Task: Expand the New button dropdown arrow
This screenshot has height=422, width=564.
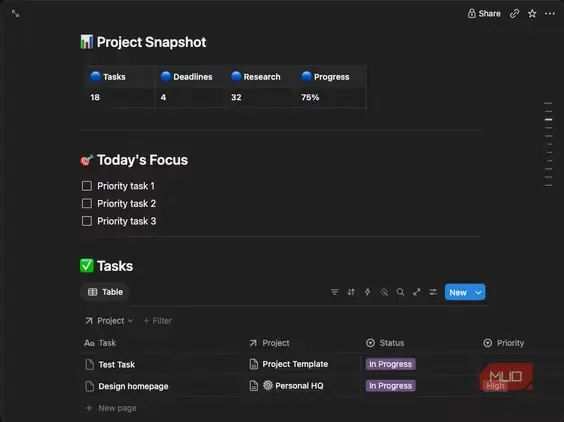Action: click(478, 292)
